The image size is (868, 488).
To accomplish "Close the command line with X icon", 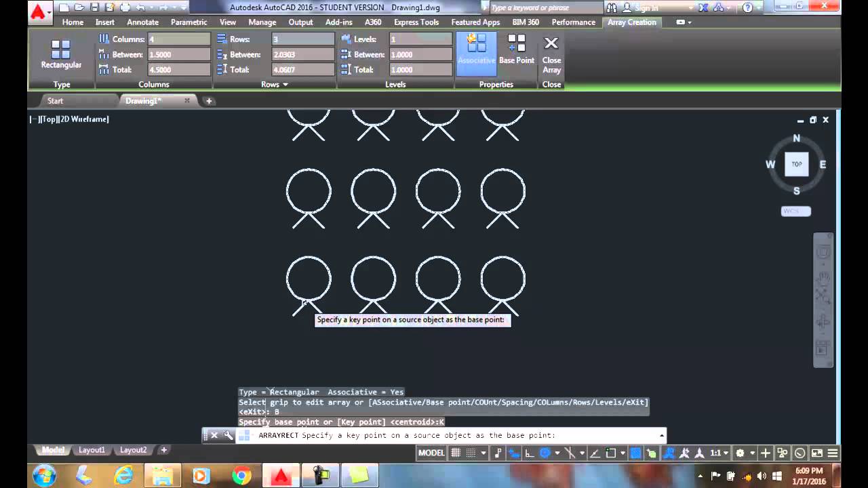I will (x=214, y=435).
